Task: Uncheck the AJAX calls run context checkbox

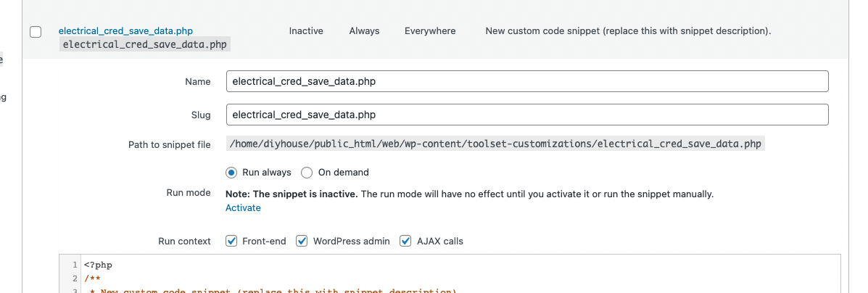Action: click(406, 241)
